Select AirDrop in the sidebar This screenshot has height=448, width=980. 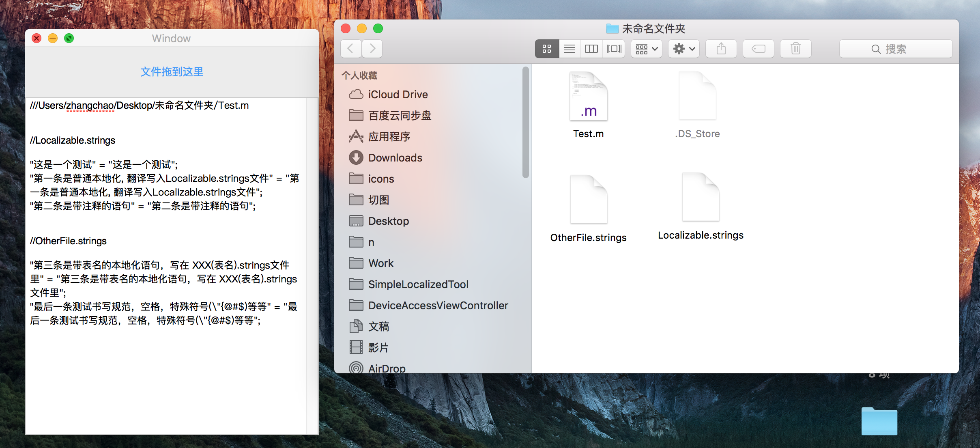[387, 368]
